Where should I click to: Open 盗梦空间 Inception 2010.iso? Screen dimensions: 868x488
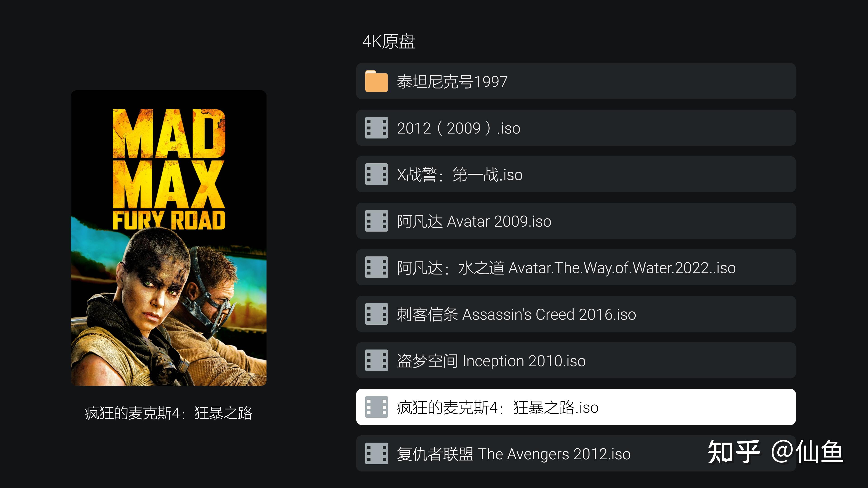(576, 360)
